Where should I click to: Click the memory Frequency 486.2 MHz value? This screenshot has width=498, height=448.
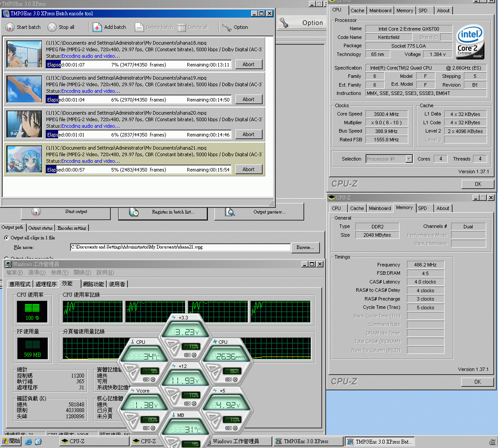pos(425,265)
